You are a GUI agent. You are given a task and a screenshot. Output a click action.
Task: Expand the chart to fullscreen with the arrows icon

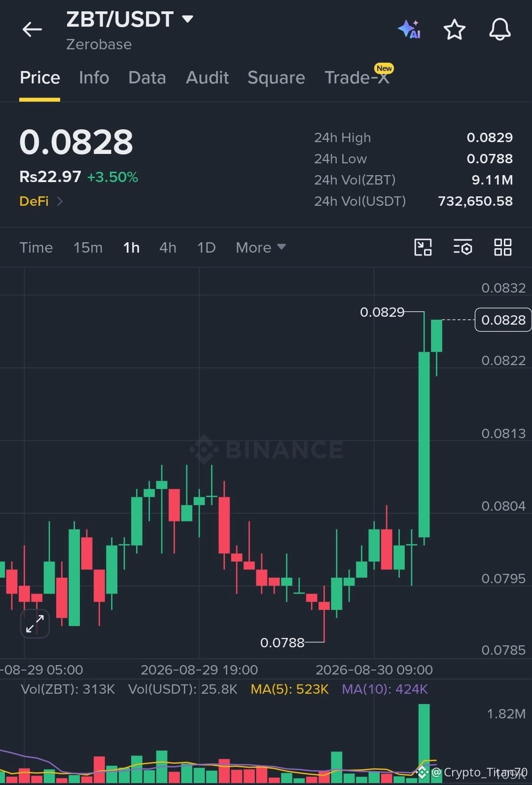click(35, 624)
